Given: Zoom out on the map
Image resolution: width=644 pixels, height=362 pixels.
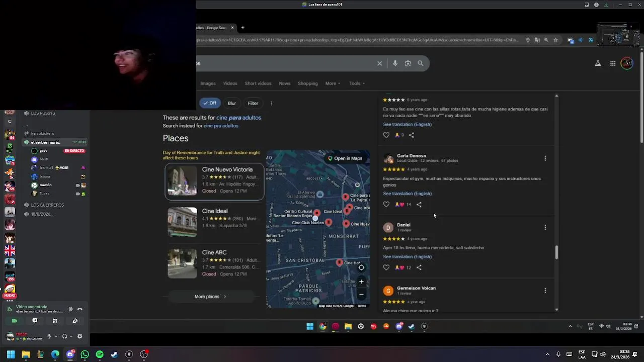Looking at the screenshot, I should coord(361,294).
